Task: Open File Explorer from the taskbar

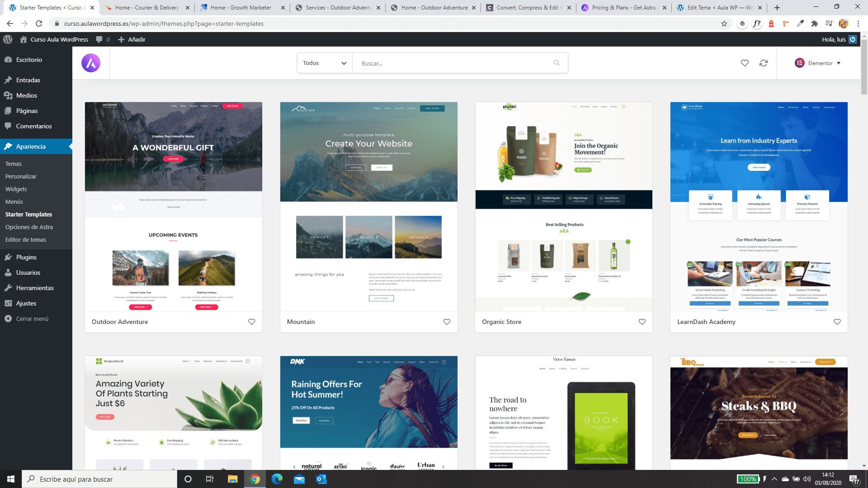Action: pos(232,479)
